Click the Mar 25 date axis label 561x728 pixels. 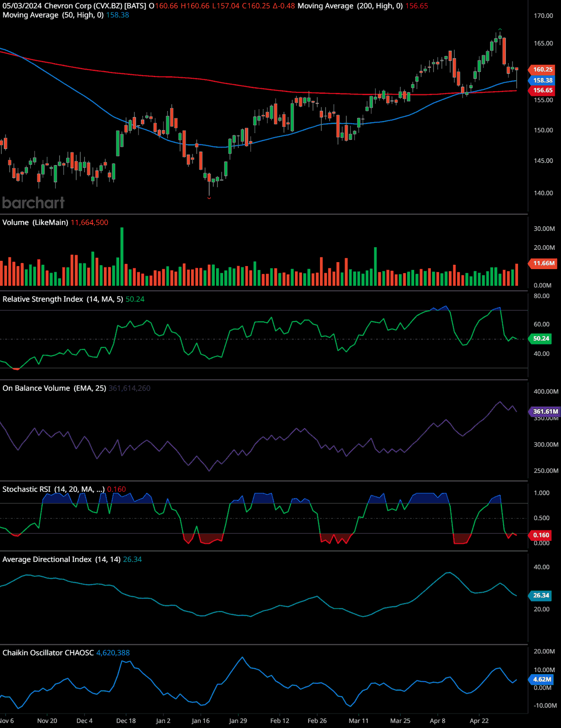[400, 721]
